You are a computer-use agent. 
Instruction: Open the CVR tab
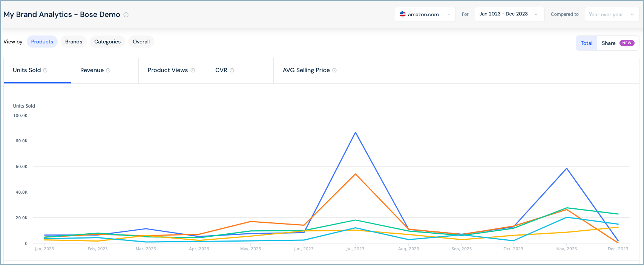[240, 71]
